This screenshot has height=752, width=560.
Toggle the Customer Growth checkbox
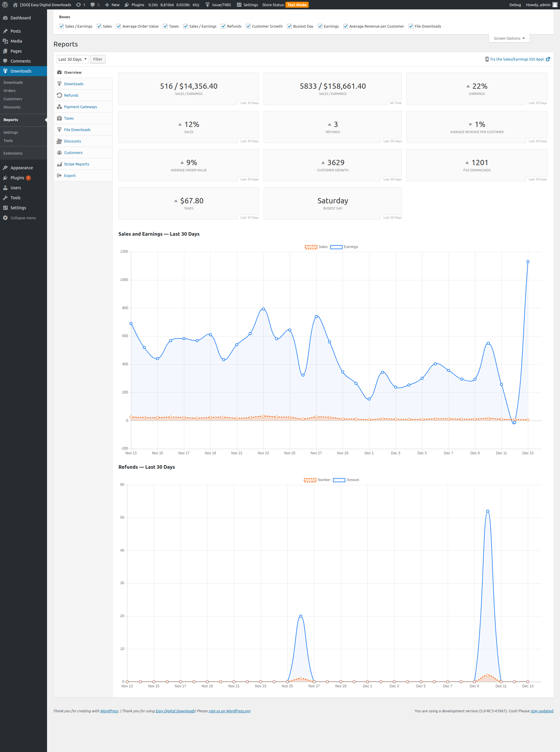(x=248, y=26)
